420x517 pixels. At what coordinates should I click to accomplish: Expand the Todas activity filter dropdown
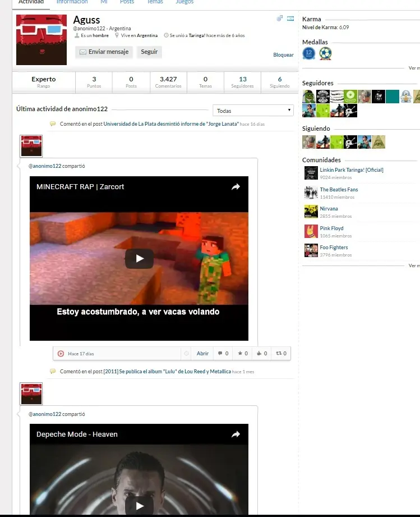click(253, 111)
